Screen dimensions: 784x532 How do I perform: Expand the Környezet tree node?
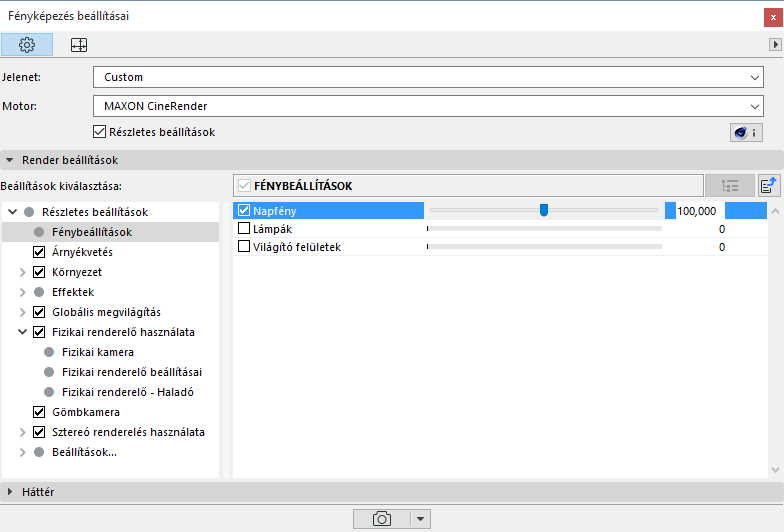(x=22, y=272)
